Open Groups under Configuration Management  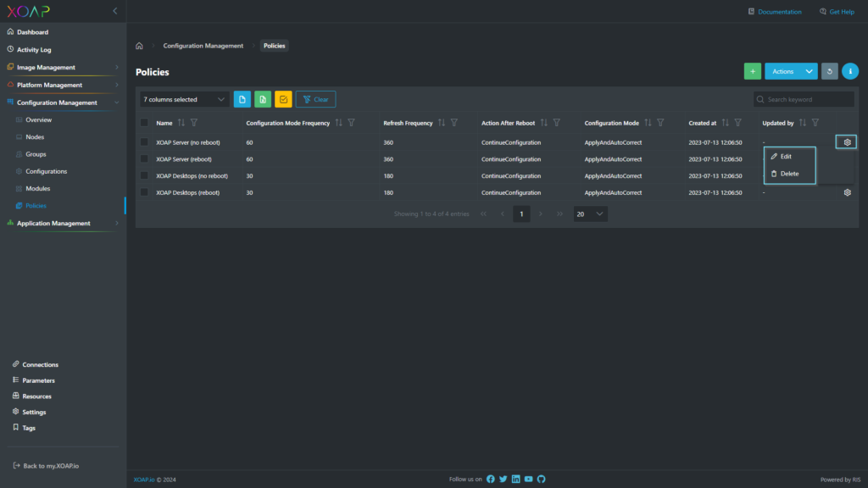tap(36, 154)
